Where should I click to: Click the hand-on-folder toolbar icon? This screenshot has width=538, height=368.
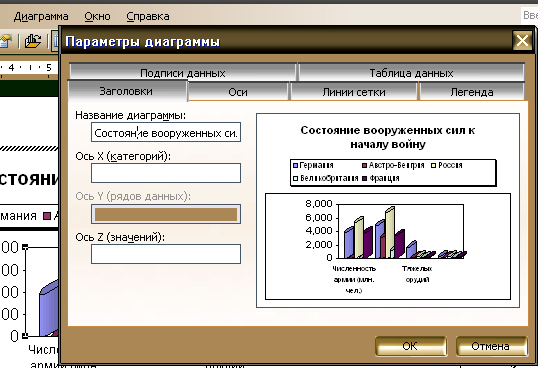click(33, 41)
